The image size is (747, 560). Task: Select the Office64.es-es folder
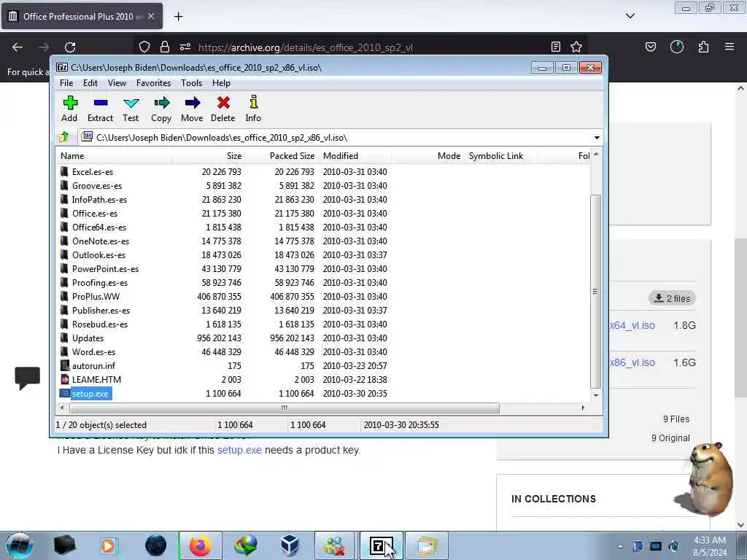[99, 227]
